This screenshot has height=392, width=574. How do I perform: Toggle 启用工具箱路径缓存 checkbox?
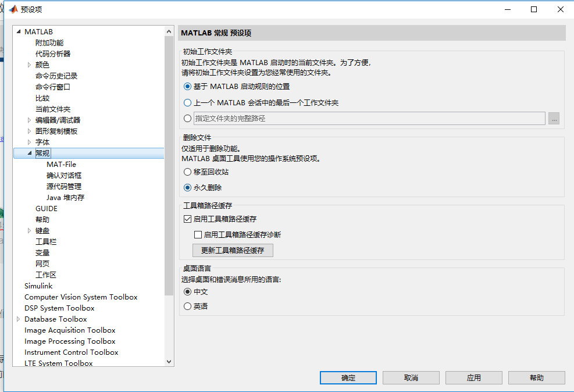pos(187,219)
